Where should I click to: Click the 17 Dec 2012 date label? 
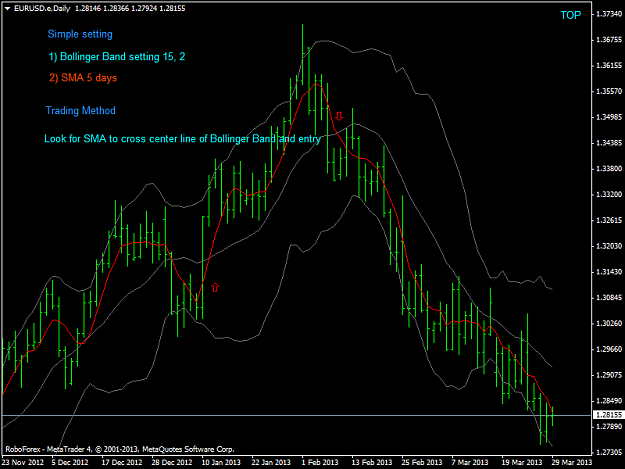pyautogui.click(x=122, y=462)
